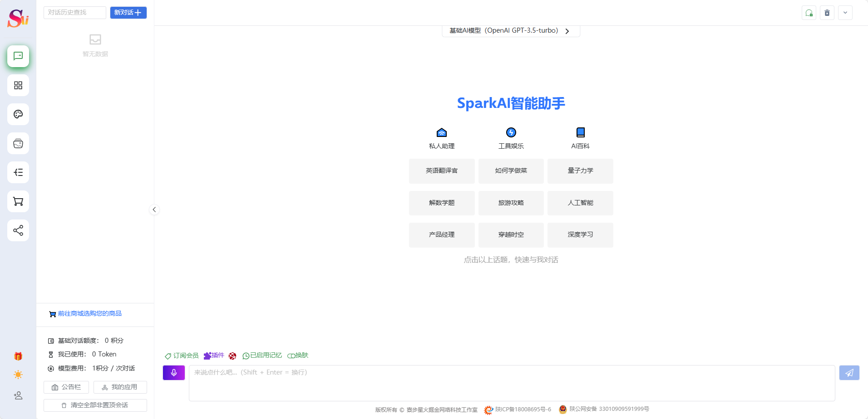Click the 英语翻译官 topic card

[442, 171]
